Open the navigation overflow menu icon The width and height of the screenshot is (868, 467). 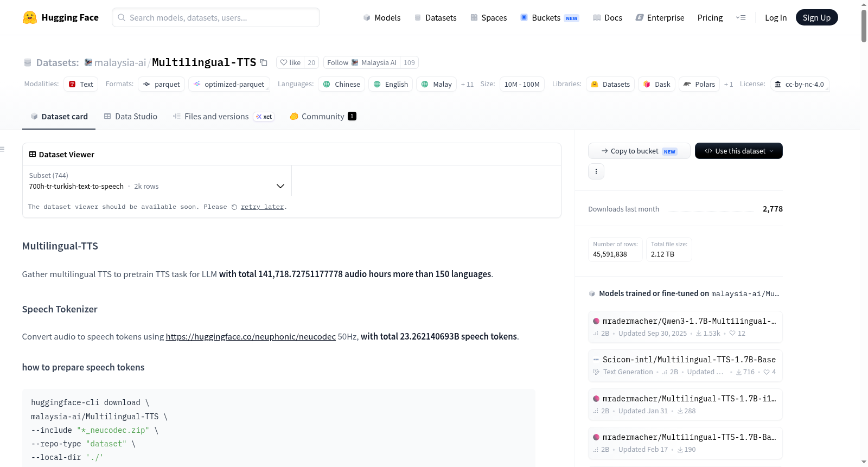point(741,17)
